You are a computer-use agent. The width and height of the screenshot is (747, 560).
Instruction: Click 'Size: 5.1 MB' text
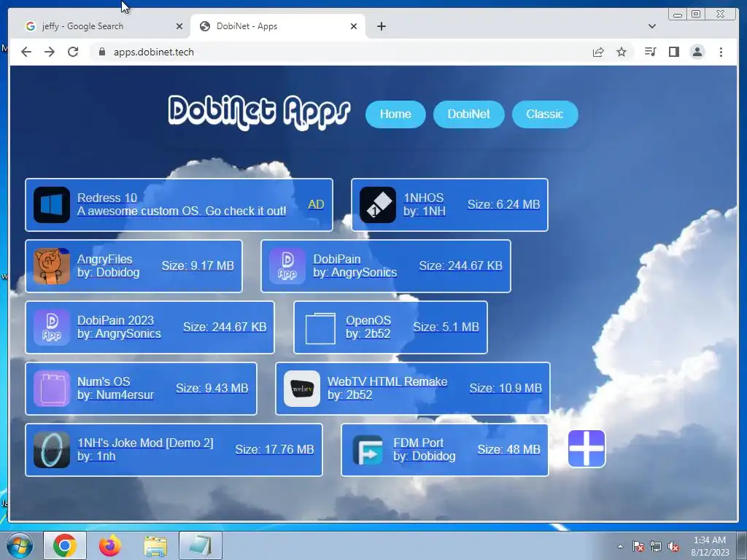point(446,327)
